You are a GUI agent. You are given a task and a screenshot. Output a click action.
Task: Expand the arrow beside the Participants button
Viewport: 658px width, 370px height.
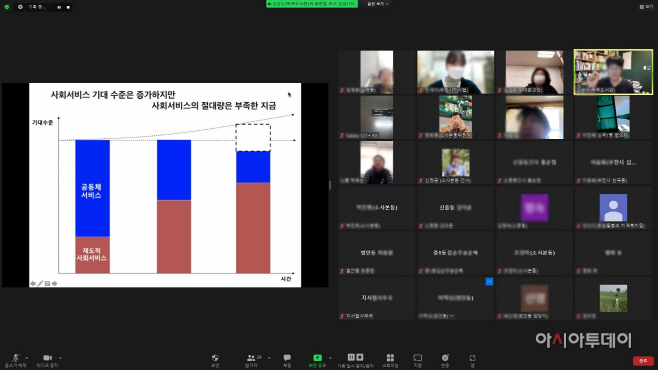pyautogui.click(x=269, y=358)
